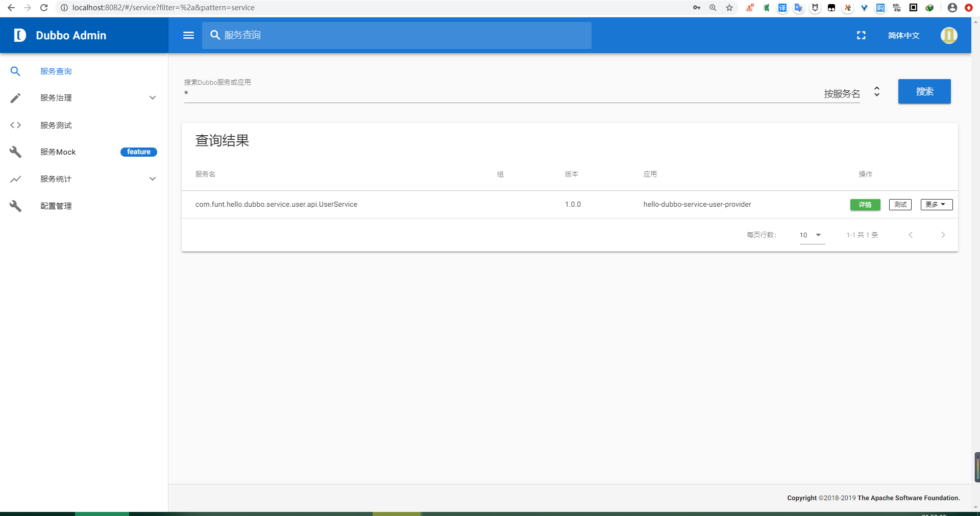Expand the 服务治理 submenu chevron
The height and width of the screenshot is (516, 980).
tap(153, 98)
